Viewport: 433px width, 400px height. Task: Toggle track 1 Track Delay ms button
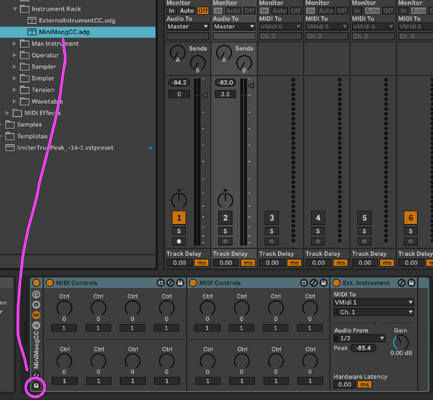point(201,263)
